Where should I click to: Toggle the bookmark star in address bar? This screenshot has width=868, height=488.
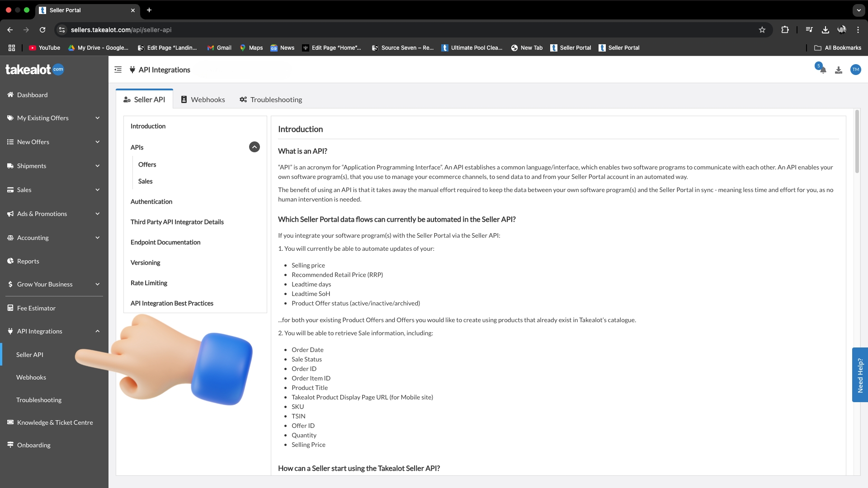762,29
